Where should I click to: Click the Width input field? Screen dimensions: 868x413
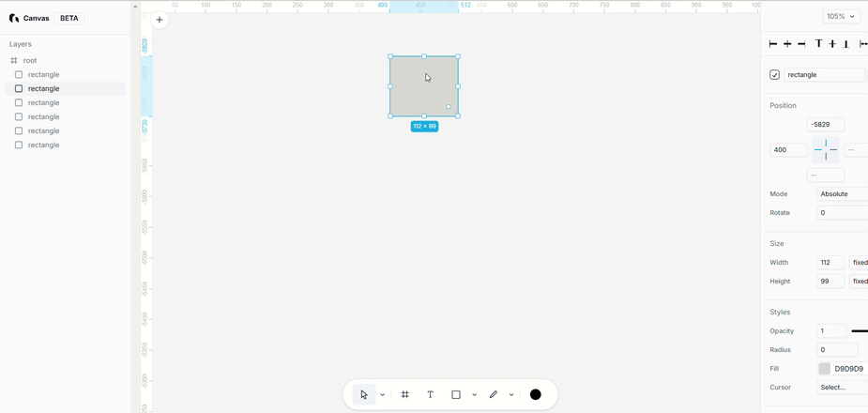coord(830,263)
